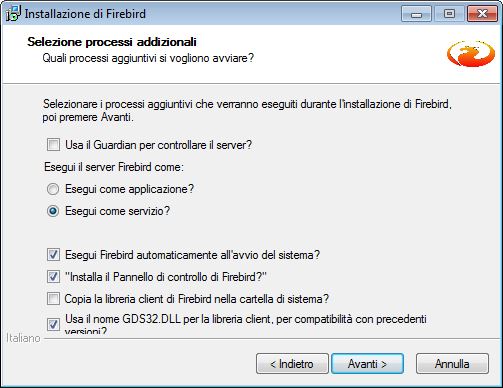Viewport: 503px width, 388px height.
Task: Toggle the GDS32.DLL compatibility checkbox
Action: tap(53, 324)
